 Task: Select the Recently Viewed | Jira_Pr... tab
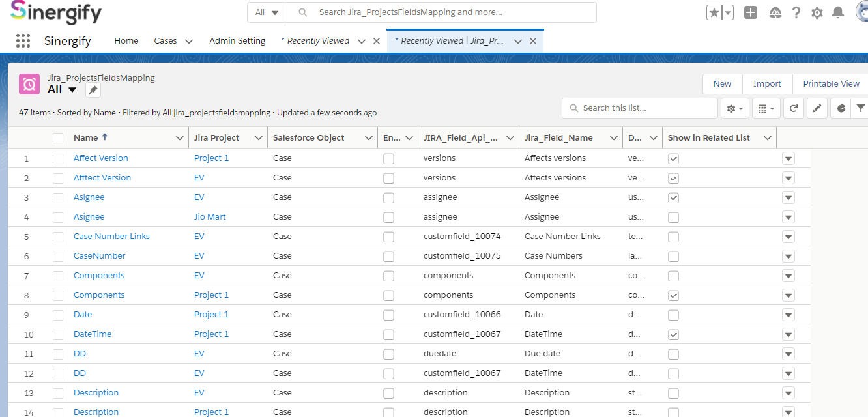click(x=449, y=41)
